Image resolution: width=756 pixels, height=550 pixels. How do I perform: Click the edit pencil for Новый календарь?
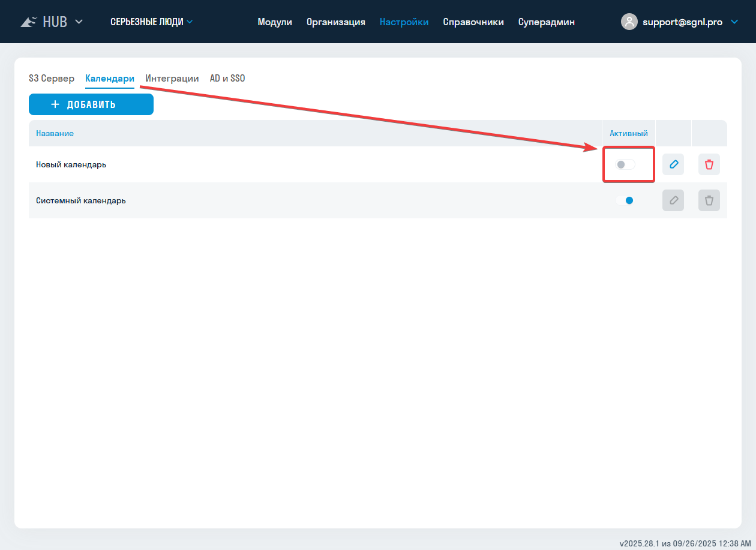(x=673, y=164)
